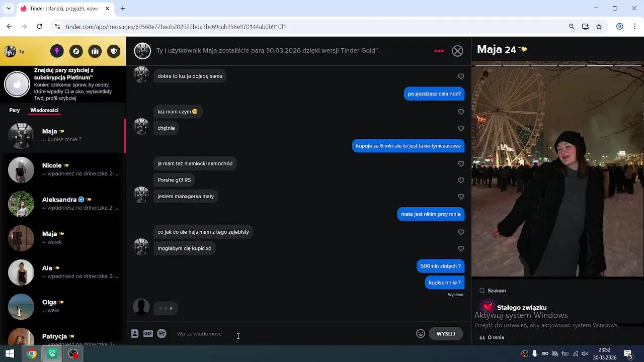
Task: Like the message 'mogłabym cię kupić xd'
Action: 461,248
